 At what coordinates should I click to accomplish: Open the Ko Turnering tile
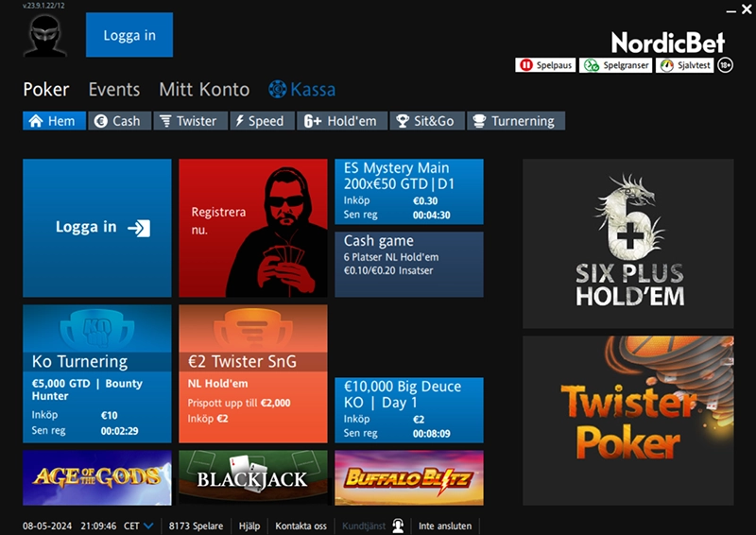(x=97, y=373)
